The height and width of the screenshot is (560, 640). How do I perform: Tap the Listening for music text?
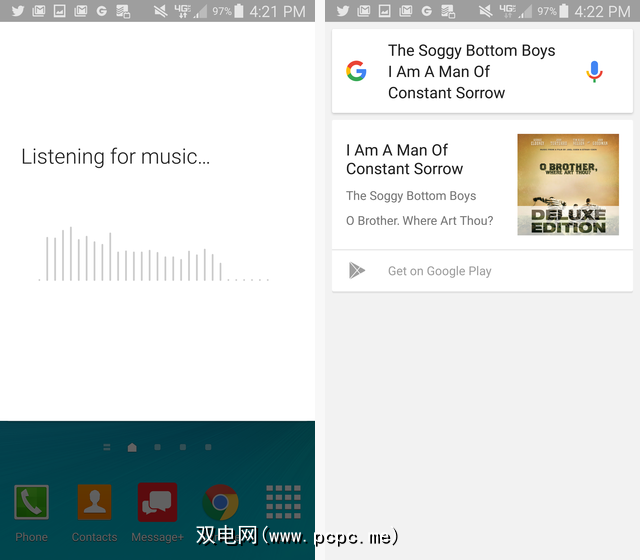click(x=116, y=157)
